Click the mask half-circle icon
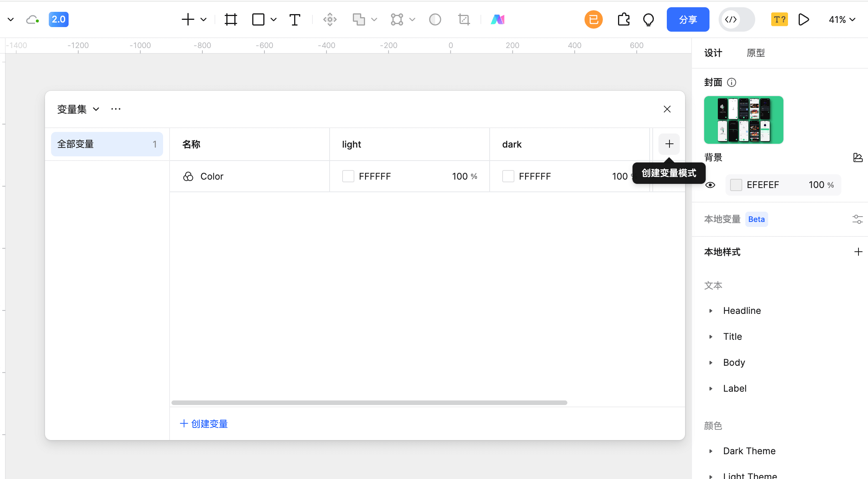Image resolution: width=868 pixels, height=479 pixels. [435, 19]
